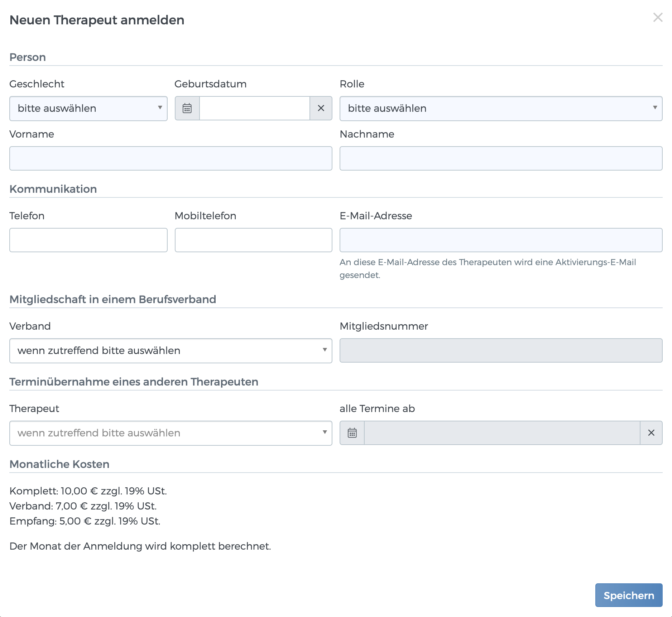The width and height of the screenshot is (672, 617).
Task: Open the calendar icon for alle Termine ab
Action: point(352,433)
